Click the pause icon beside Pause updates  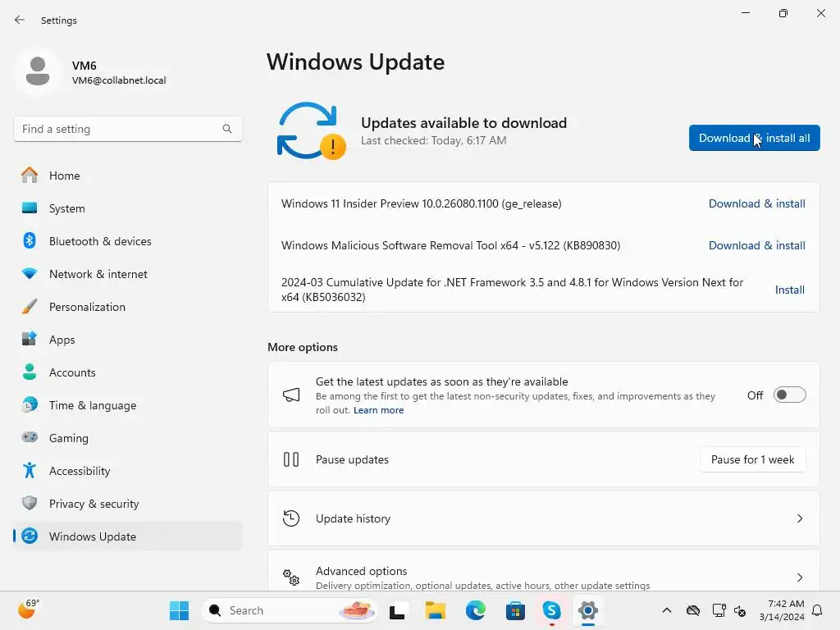(291, 459)
